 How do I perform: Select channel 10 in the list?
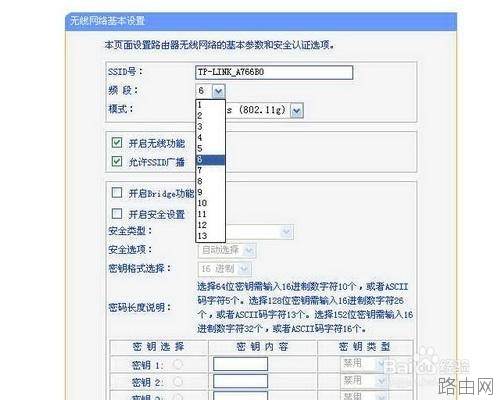tap(210, 203)
